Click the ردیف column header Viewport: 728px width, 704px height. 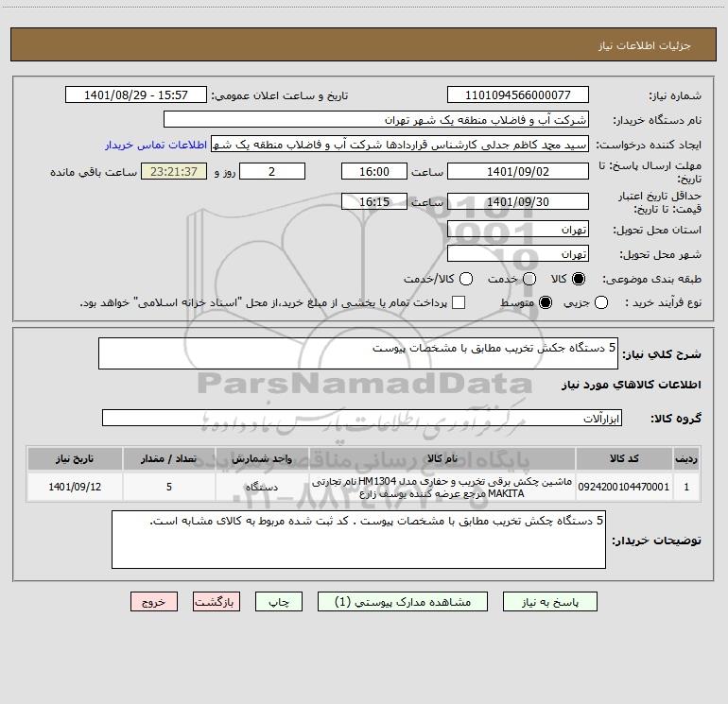(x=686, y=458)
